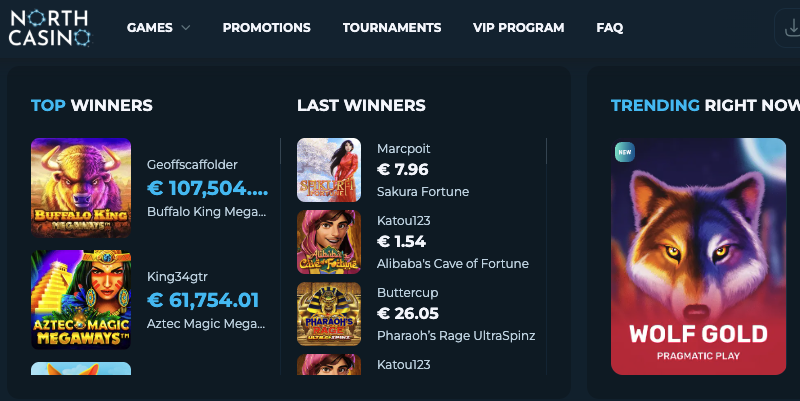
Task: Go to Tournaments section
Action: click(x=392, y=28)
